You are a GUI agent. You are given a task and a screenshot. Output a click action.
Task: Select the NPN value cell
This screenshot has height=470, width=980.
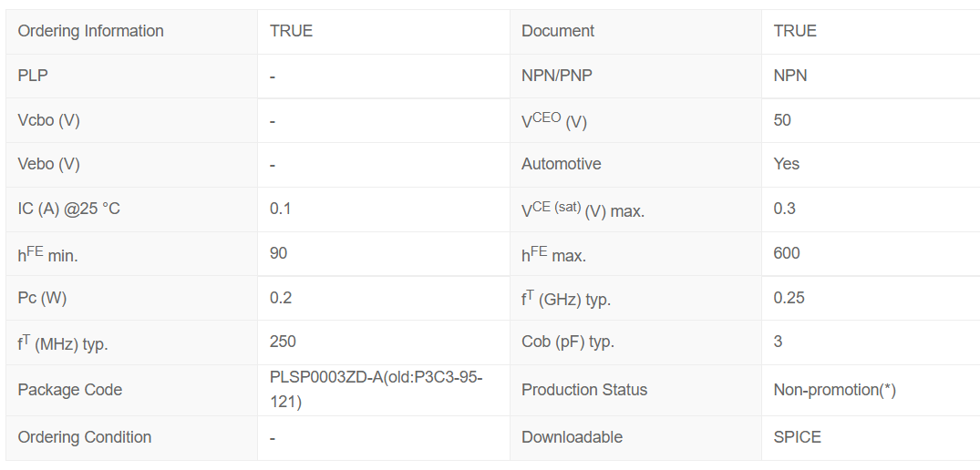tap(790, 76)
